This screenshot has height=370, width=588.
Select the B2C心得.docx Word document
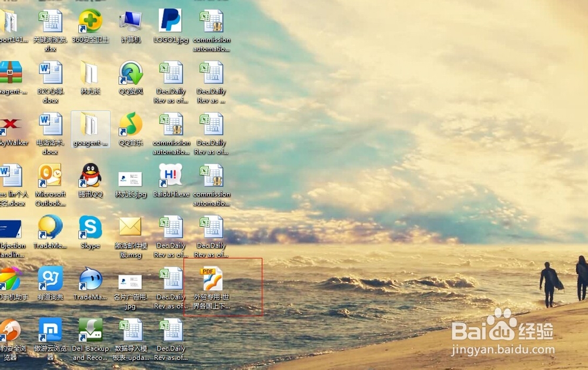pos(50,73)
